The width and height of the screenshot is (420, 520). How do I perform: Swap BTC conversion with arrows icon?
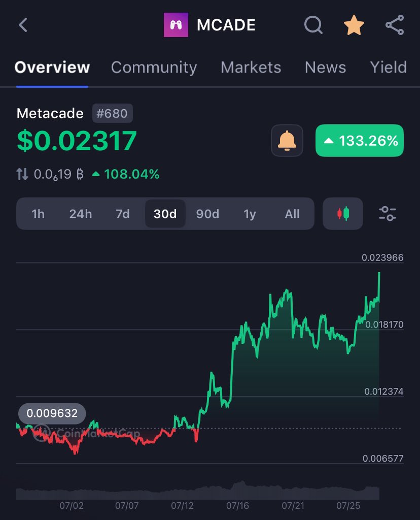click(x=22, y=174)
